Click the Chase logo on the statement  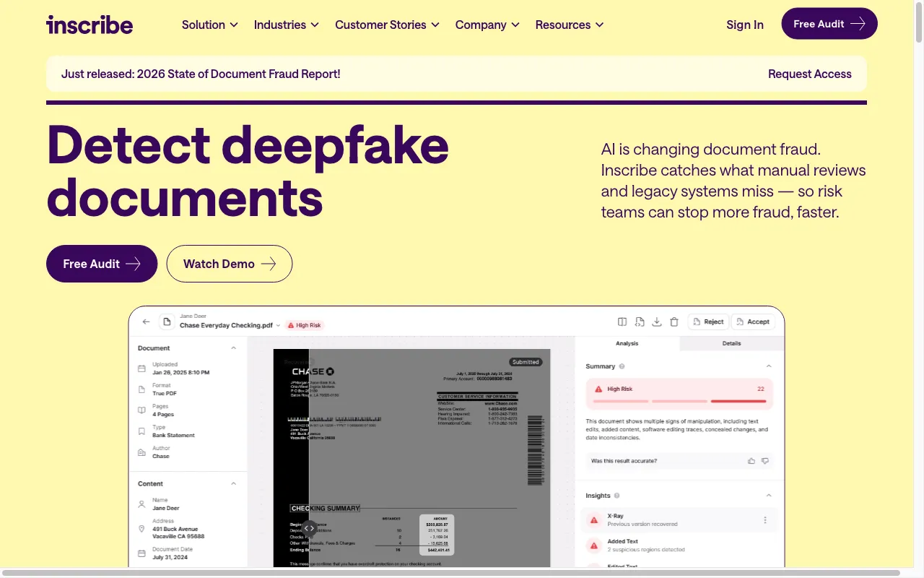click(x=313, y=371)
